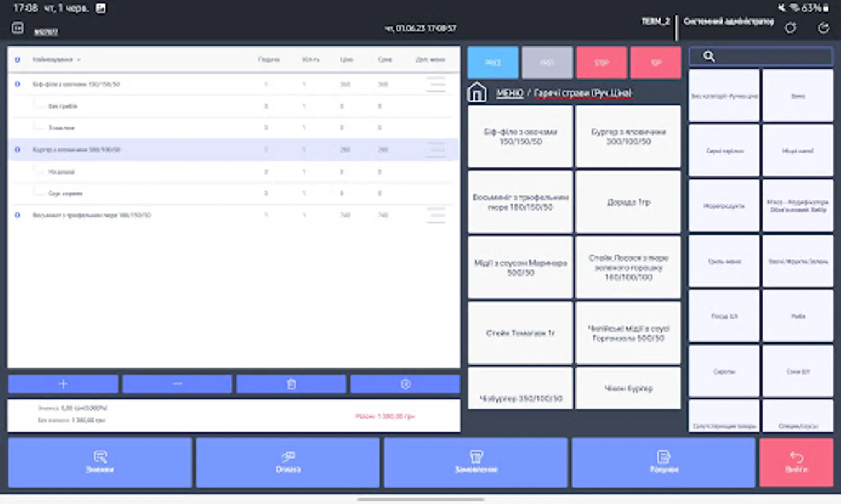The height and width of the screenshot is (504, 841).
Task: Open the panel icon at top-left header
Action: coord(17,28)
